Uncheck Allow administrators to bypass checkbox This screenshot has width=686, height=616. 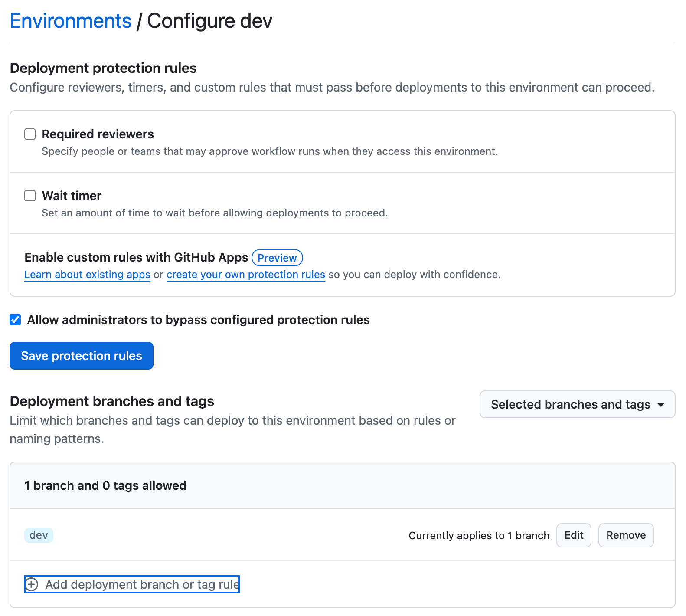coord(16,320)
